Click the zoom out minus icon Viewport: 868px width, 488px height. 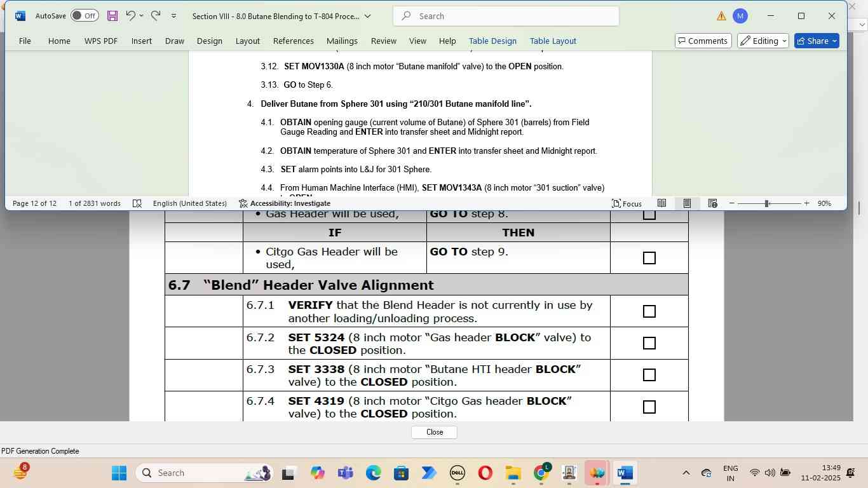(x=732, y=203)
